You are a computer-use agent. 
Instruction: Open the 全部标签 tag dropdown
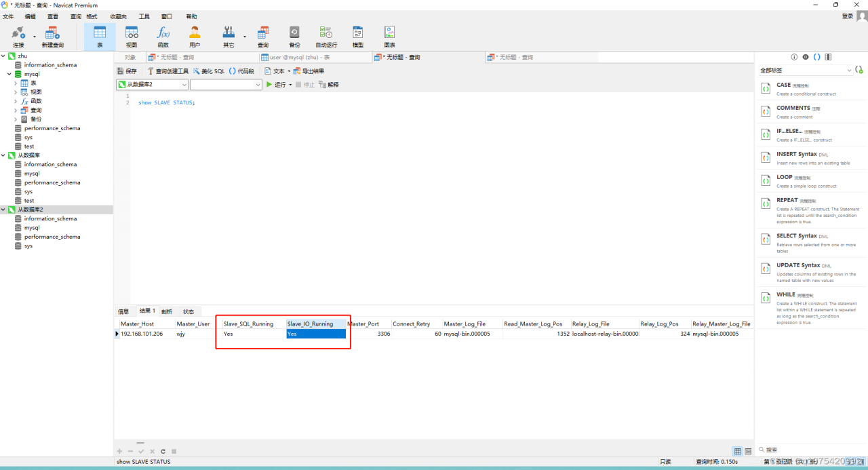tap(806, 70)
